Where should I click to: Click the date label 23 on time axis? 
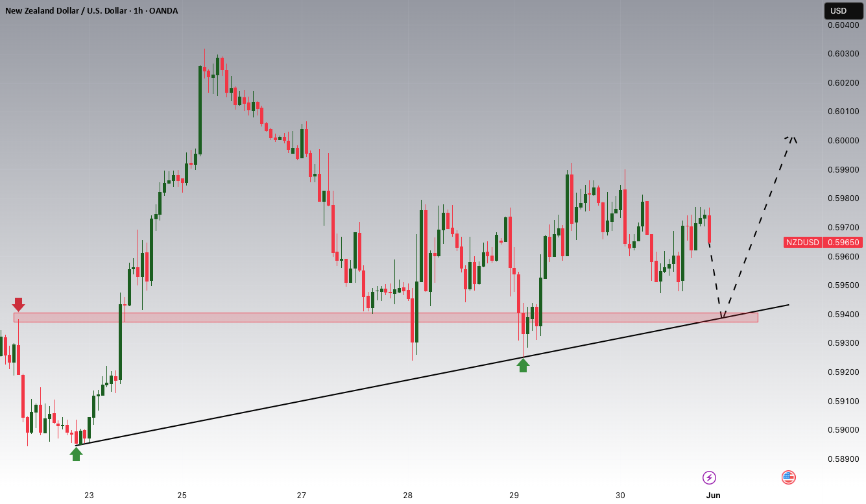coord(89,496)
